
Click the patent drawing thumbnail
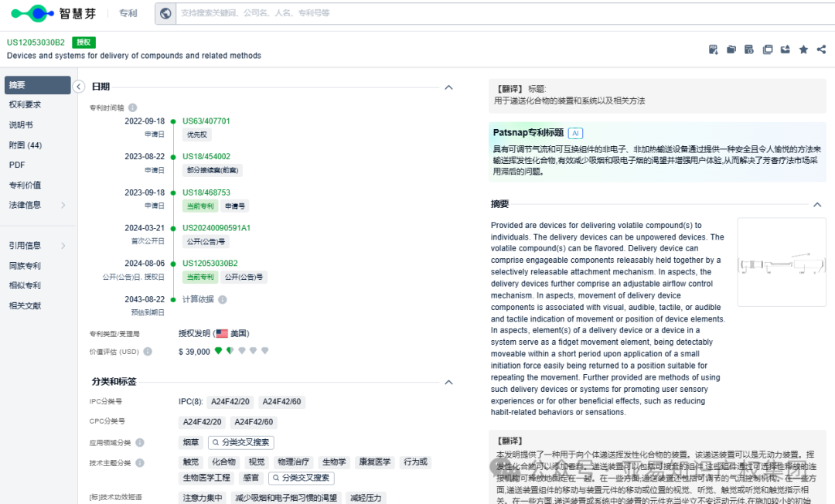pos(781,264)
